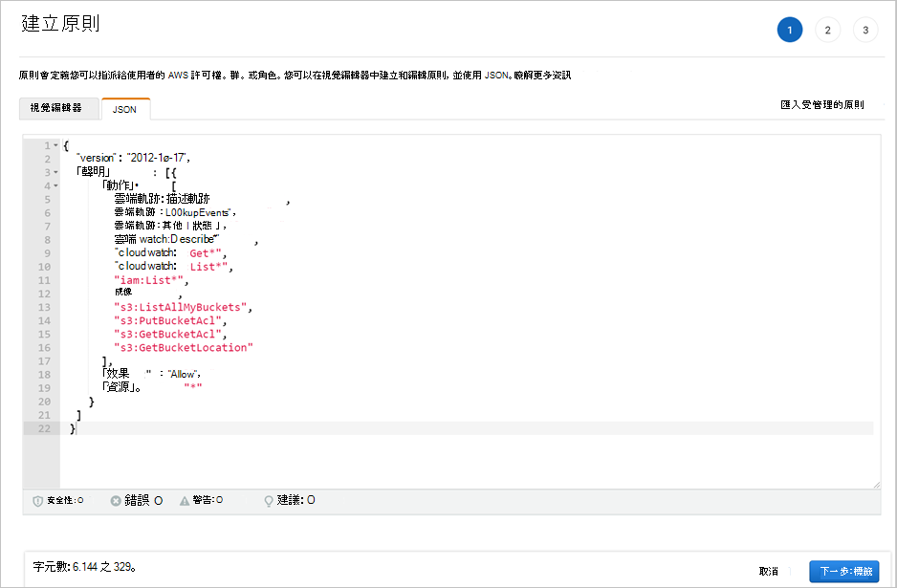897x588 pixels.
Task: Select step 1 circle indicator
Action: [x=789, y=29]
